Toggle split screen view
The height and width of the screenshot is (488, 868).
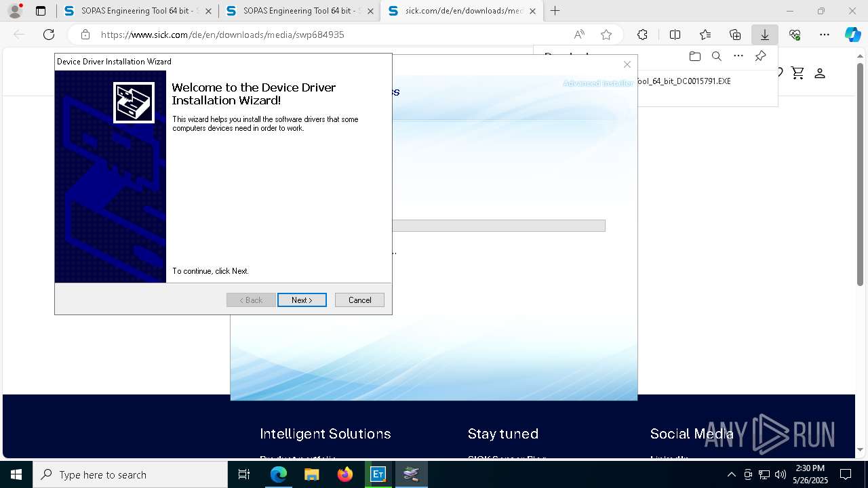click(675, 35)
